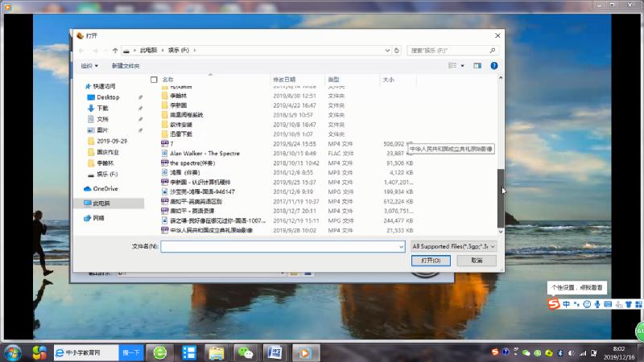This screenshot has width=644, height=362.
Task: Sort files by 名称 column header
Action: 167,80
